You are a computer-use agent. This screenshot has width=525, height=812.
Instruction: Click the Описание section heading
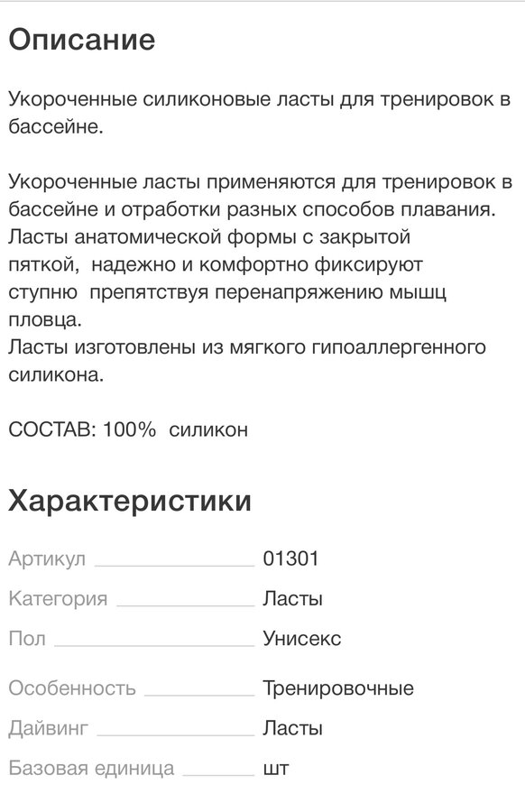pyautogui.click(x=82, y=40)
